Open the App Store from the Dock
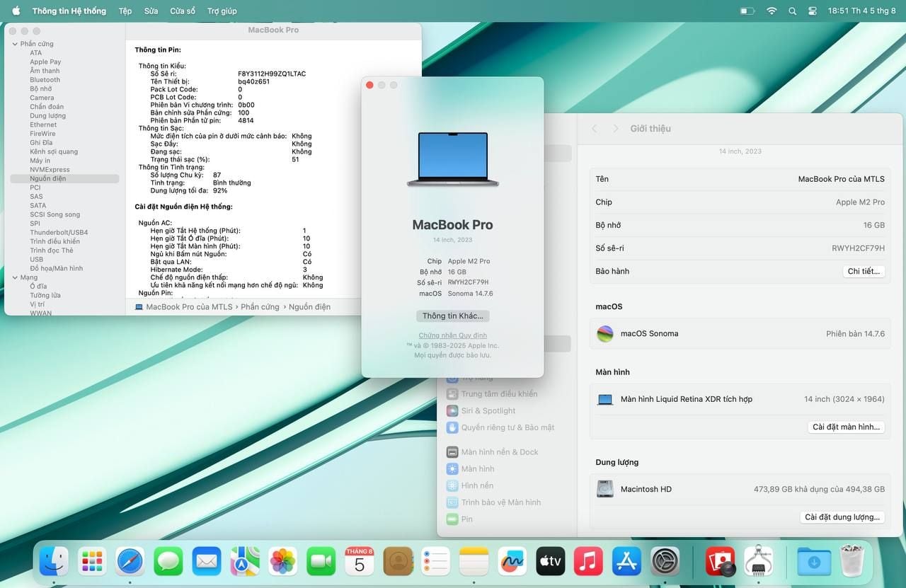 coord(627,562)
